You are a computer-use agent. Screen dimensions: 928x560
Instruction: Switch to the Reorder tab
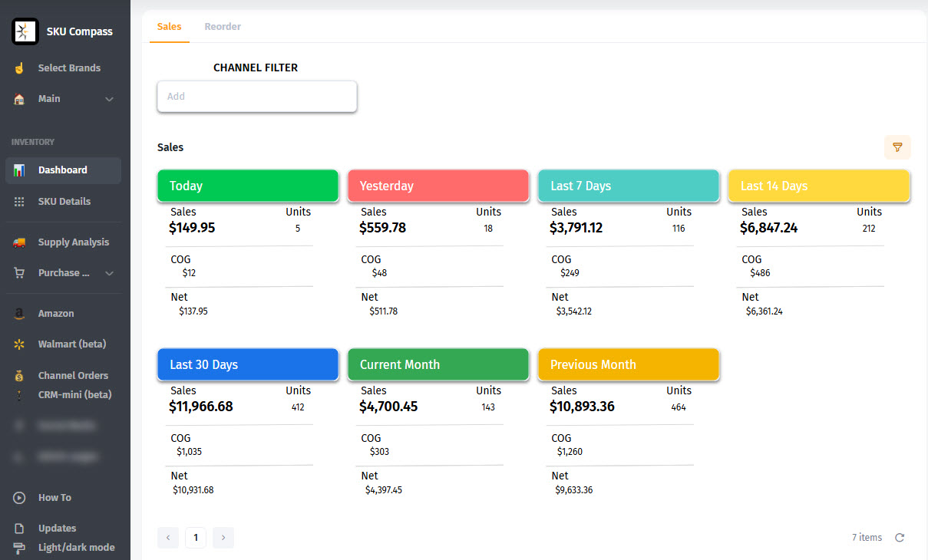click(223, 27)
